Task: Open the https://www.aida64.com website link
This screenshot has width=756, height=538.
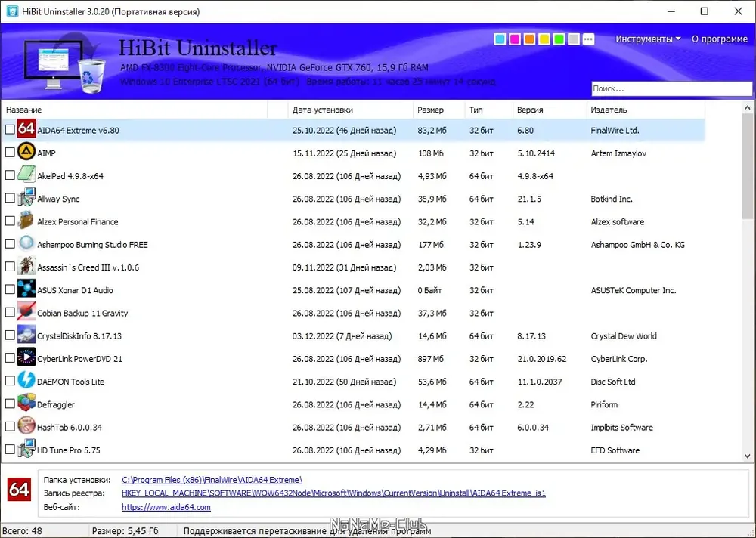Action: click(166, 507)
